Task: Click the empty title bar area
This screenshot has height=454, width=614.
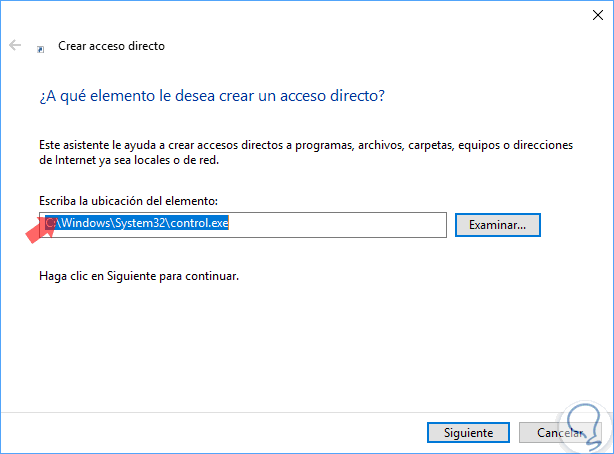Action: (300, 15)
